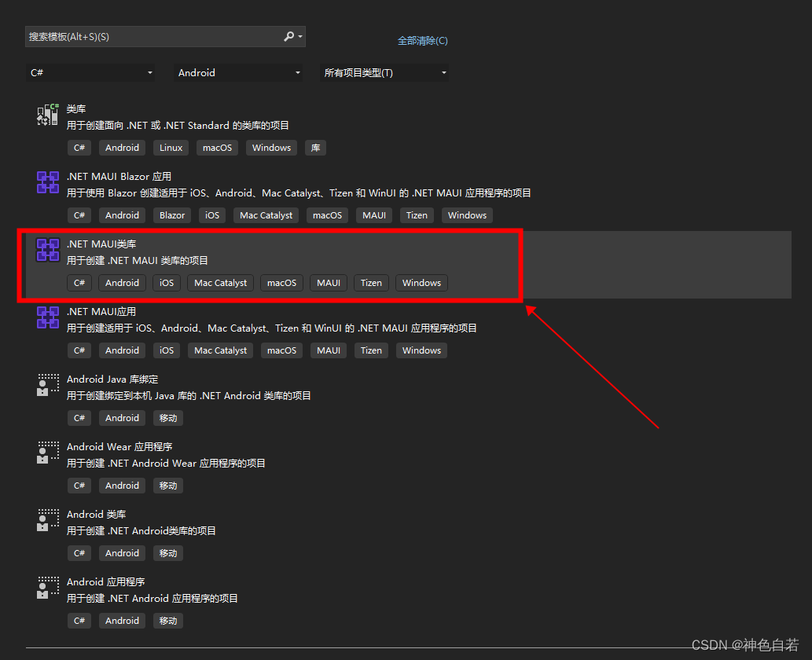Select the 类库 template title
This screenshot has height=660, width=812.
pyautogui.click(x=76, y=108)
